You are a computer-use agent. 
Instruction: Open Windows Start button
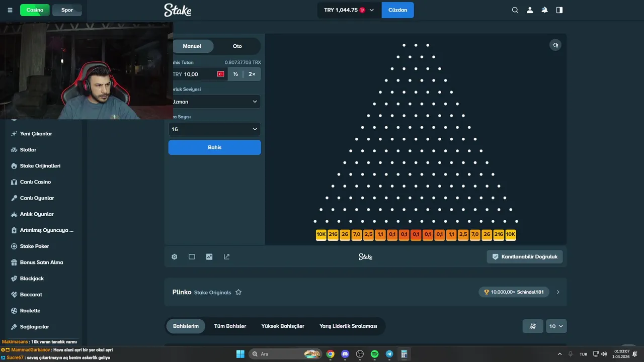(240, 354)
